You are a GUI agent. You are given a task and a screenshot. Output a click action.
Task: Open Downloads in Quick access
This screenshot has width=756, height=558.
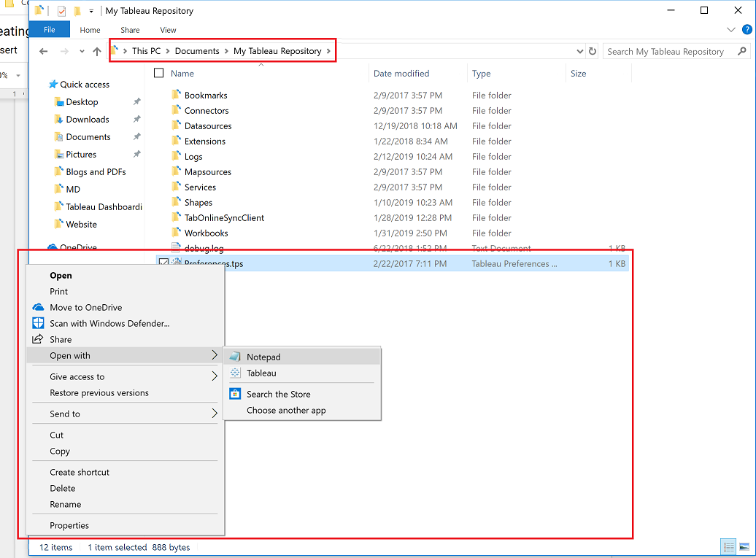[88, 120]
